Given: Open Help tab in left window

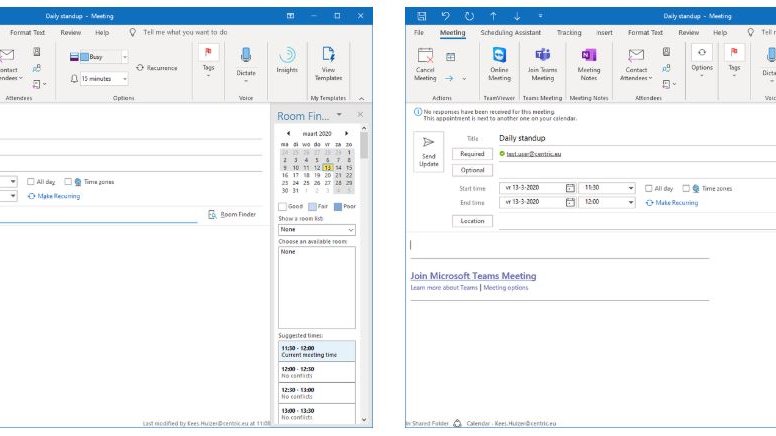Looking at the screenshot, I should pyautogui.click(x=102, y=32).
